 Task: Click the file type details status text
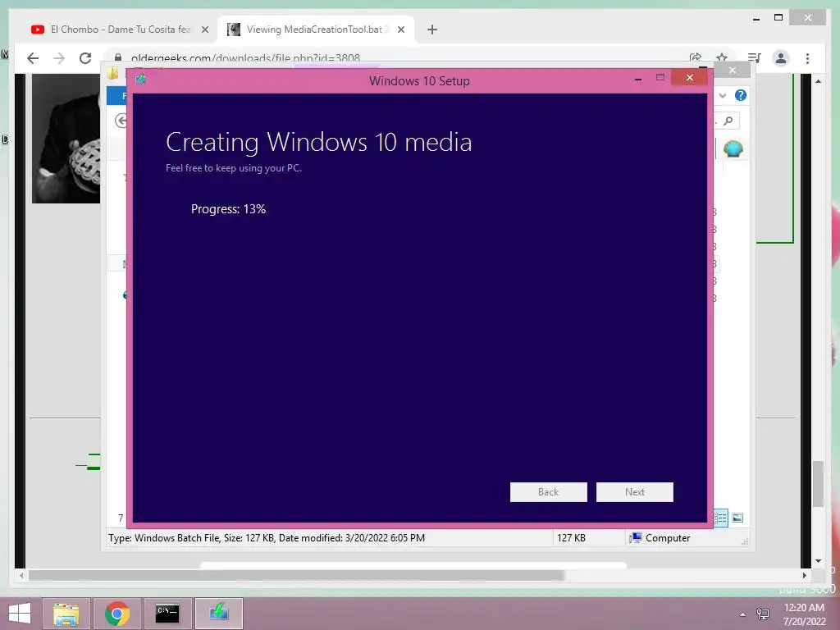[x=267, y=538]
